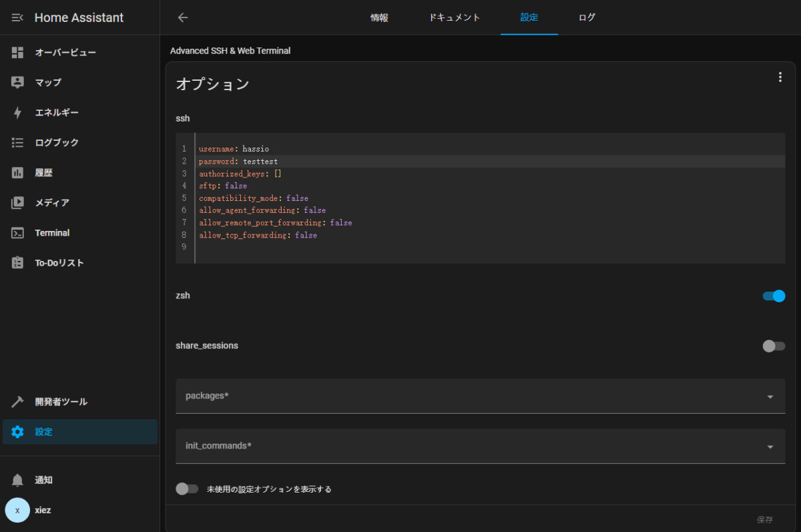Select the 設定 tab at top

tap(529, 17)
